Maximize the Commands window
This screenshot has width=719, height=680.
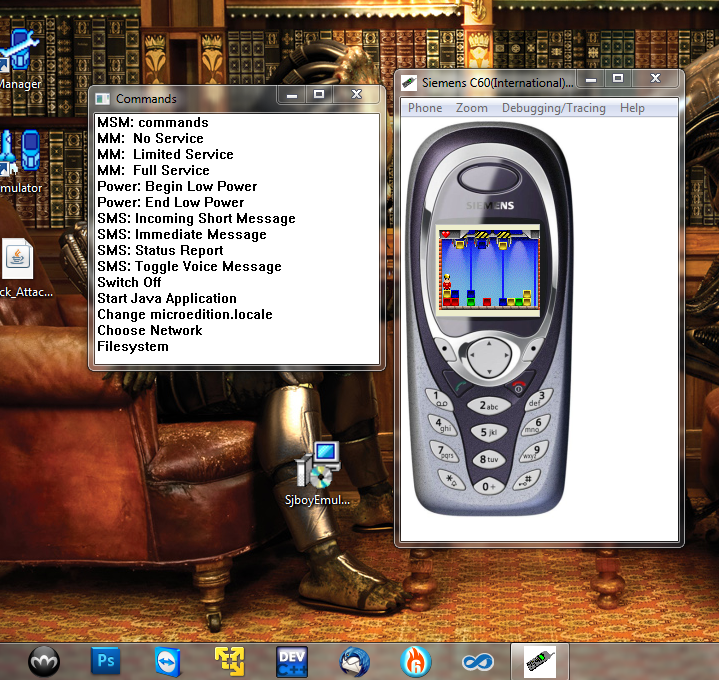click(319, 95)
